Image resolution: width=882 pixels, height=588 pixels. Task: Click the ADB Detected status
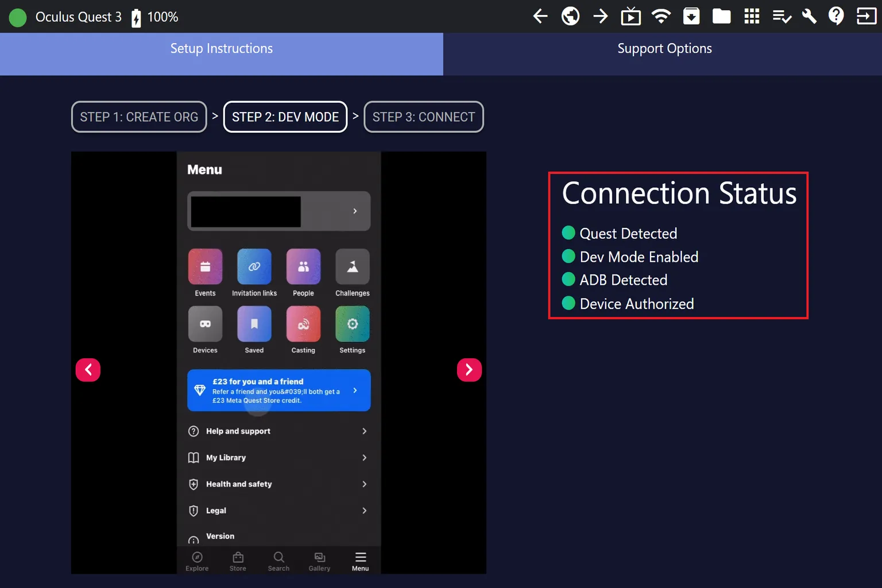tap(614, 280)
